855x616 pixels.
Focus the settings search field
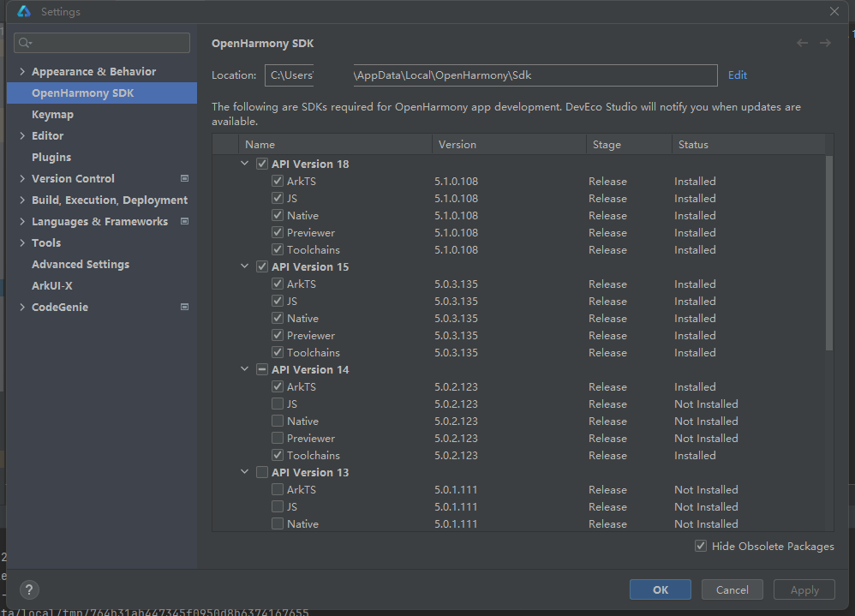click(102, 43)
